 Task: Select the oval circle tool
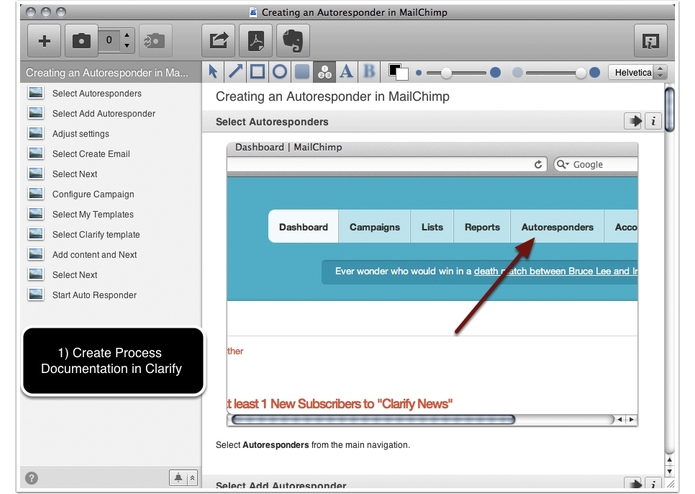pyautogui.click(x=279, y=72)
